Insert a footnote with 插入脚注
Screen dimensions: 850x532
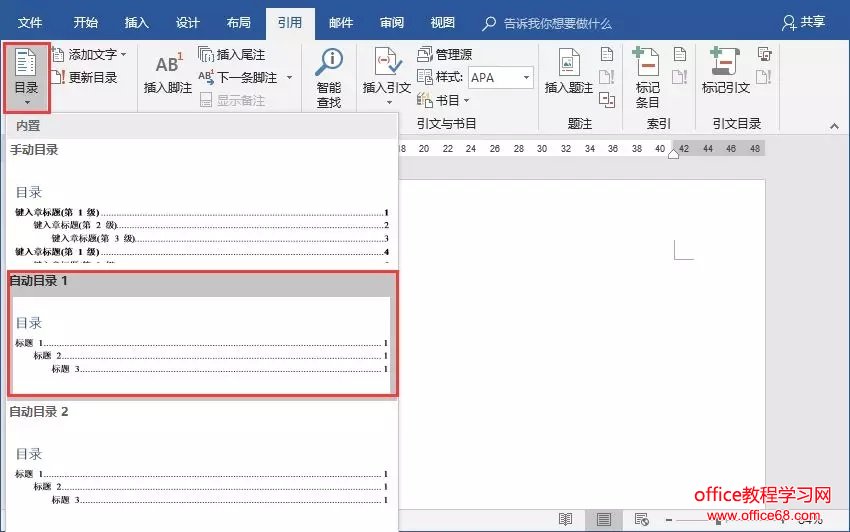(x=168, y=73)
